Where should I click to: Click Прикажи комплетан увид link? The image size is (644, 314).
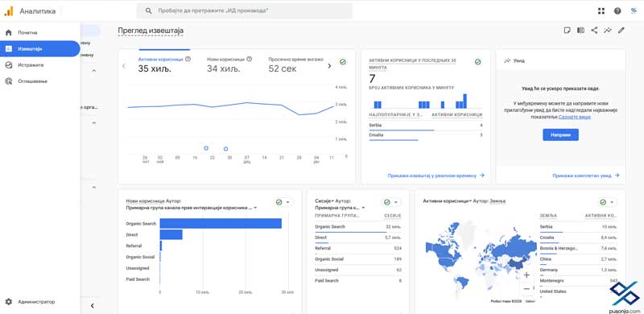pyautogui.click(x=586, y=176)
